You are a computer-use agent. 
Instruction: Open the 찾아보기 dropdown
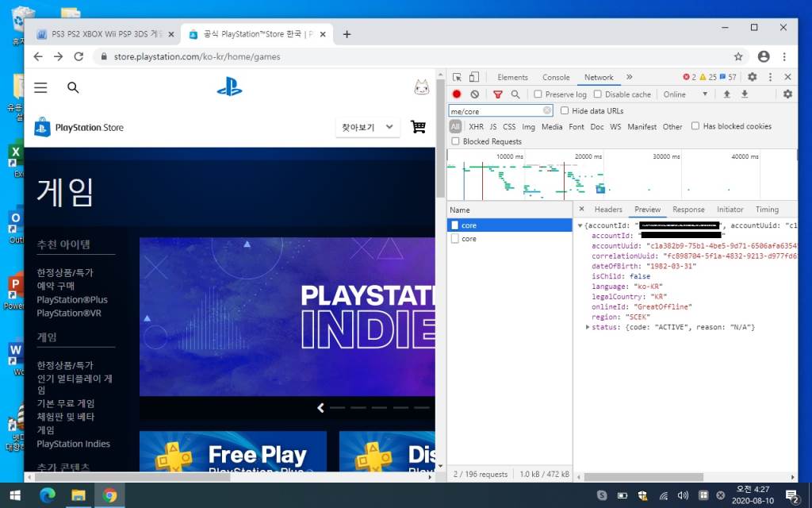click(368, 127)
